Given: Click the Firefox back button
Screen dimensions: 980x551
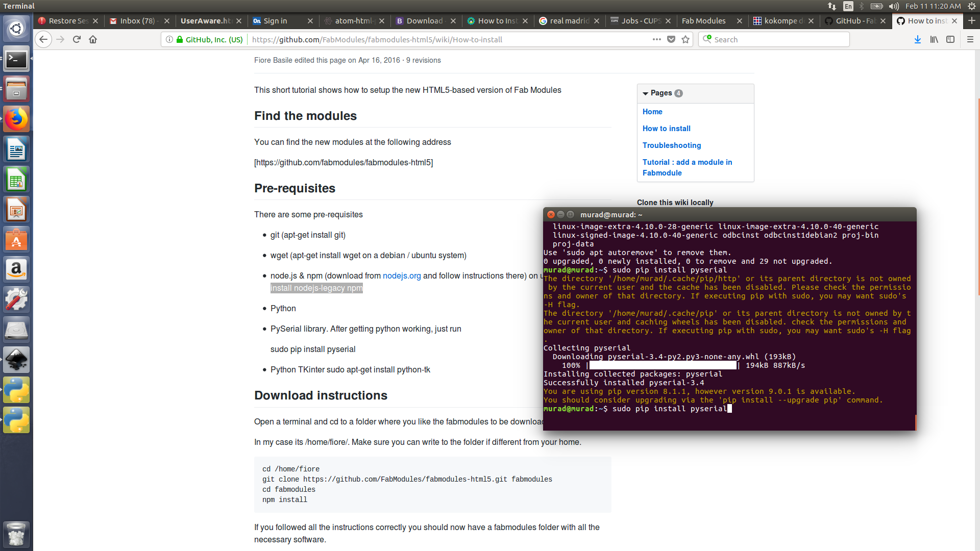Looking at the screenshot, I should tap(43, 39).
